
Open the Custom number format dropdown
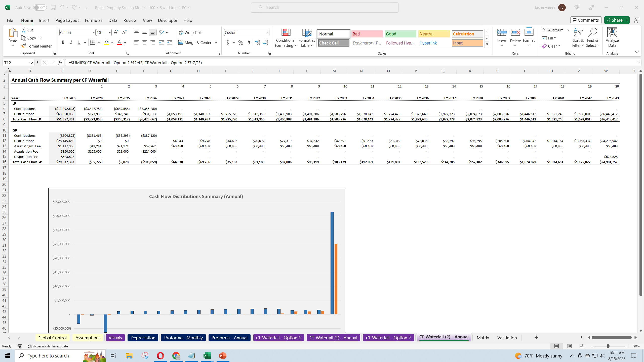tap(267, 32)
